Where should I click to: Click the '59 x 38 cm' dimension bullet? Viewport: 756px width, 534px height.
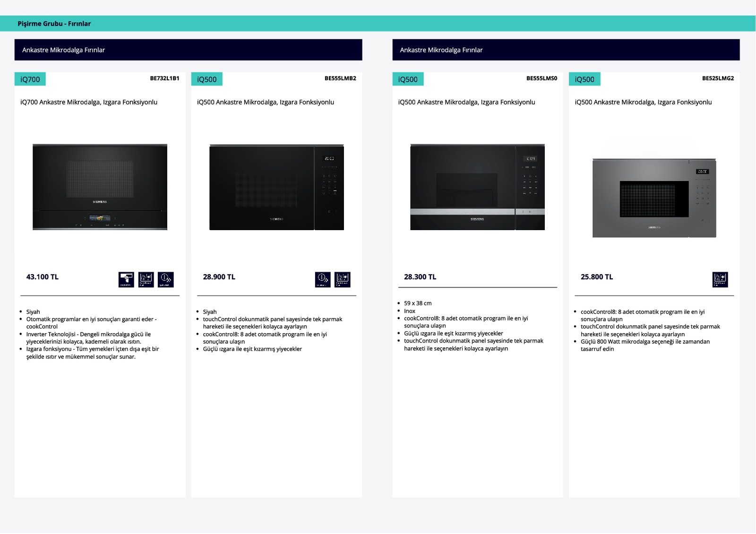[418, 303]
